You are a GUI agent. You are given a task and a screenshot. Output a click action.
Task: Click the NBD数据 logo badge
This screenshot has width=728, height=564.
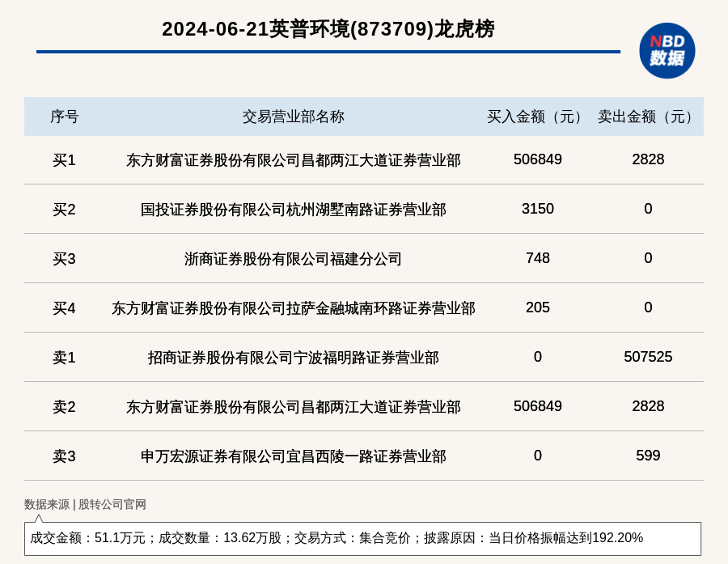[x=667, y=51]
